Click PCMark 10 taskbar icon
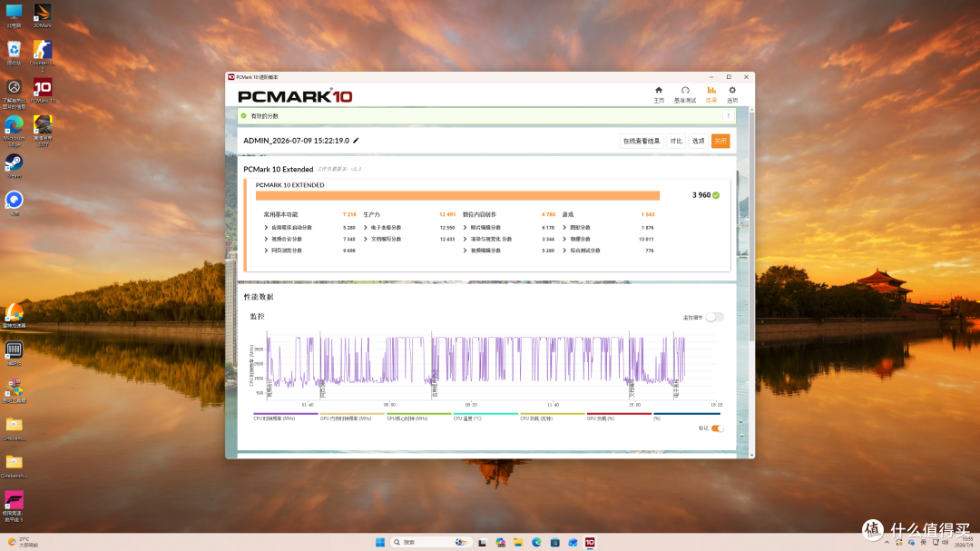The height and width of the screenshot is (551, 980). [x=590, y=542]
